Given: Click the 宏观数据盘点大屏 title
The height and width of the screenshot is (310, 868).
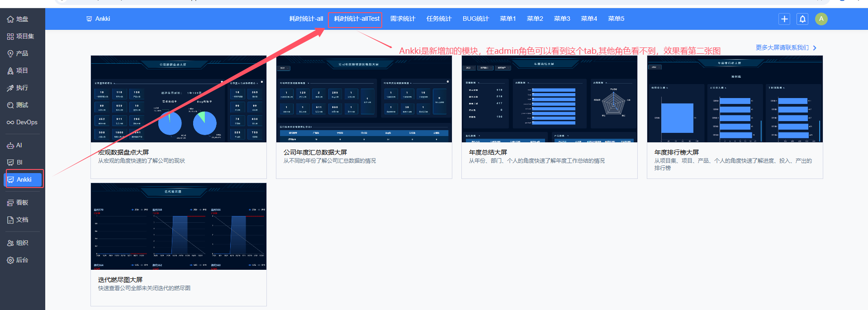Looking at the screenshot, I should [123, 152].
